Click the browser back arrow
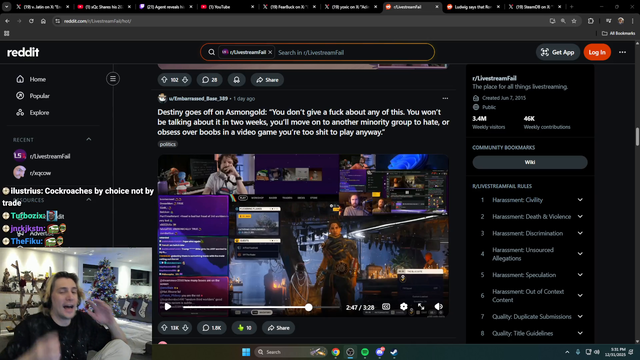The image size is (640, 360). (x=7, y=21)
